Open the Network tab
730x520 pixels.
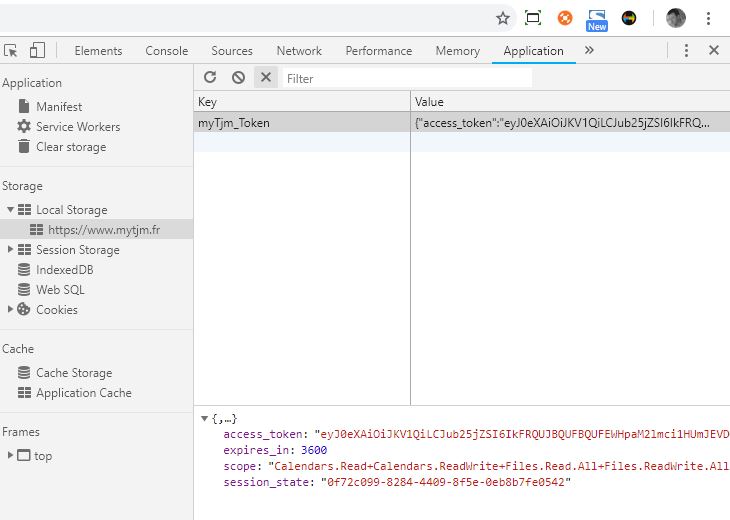pos(299,51)
